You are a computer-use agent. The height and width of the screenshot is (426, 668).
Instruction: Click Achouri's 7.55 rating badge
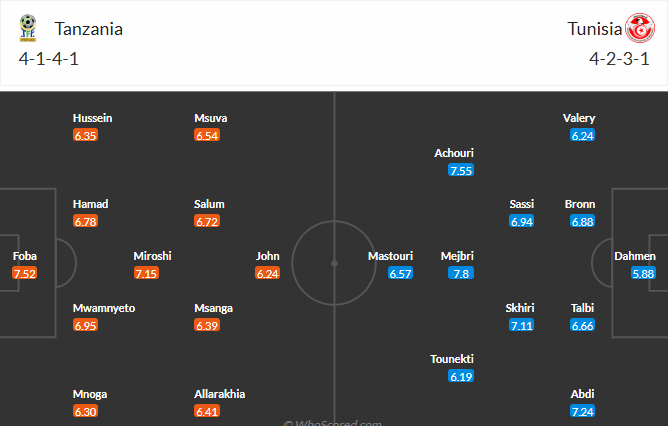tap(461, 170)
